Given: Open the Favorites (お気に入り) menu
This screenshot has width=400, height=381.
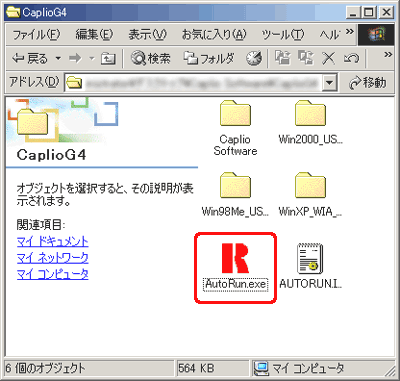Looking at the screenshot, I should (214, 35).
